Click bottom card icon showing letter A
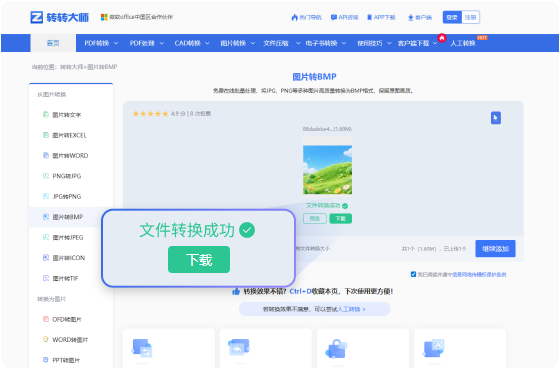The height and width of the screenshot is (369, 560). [434, 348]
